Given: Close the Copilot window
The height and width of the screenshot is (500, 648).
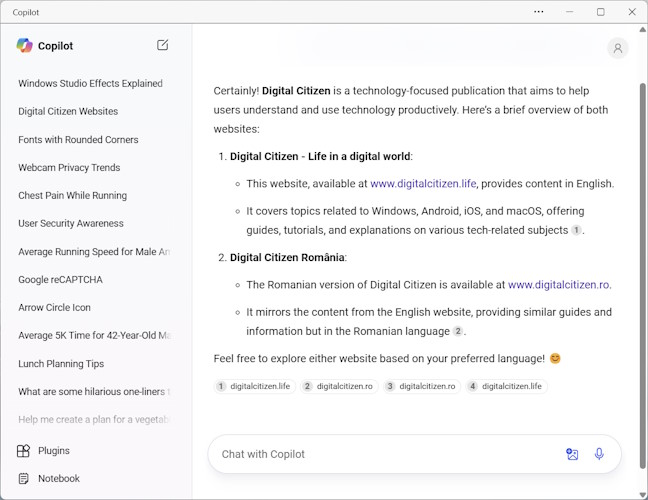Looking at the screenshot, I should coord(632,12).
